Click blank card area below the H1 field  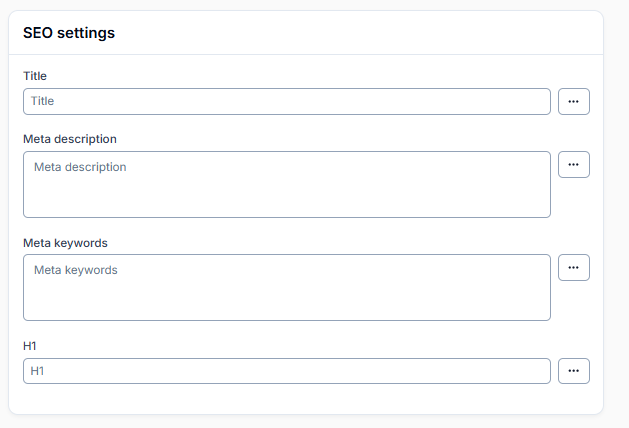(305, 399)
